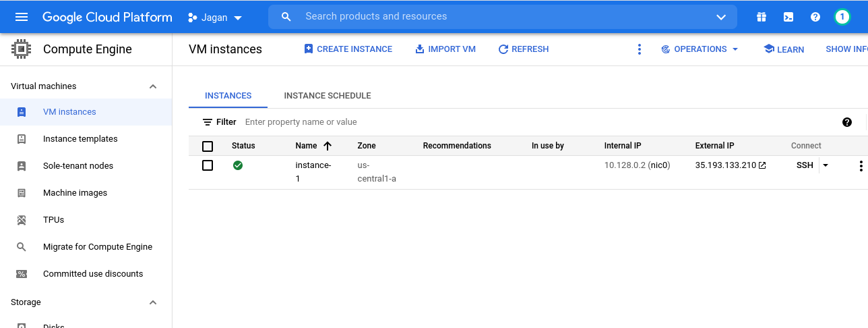Screen dimensions: 868x328
Task: Click the Status column header
Action: (243, 146)
